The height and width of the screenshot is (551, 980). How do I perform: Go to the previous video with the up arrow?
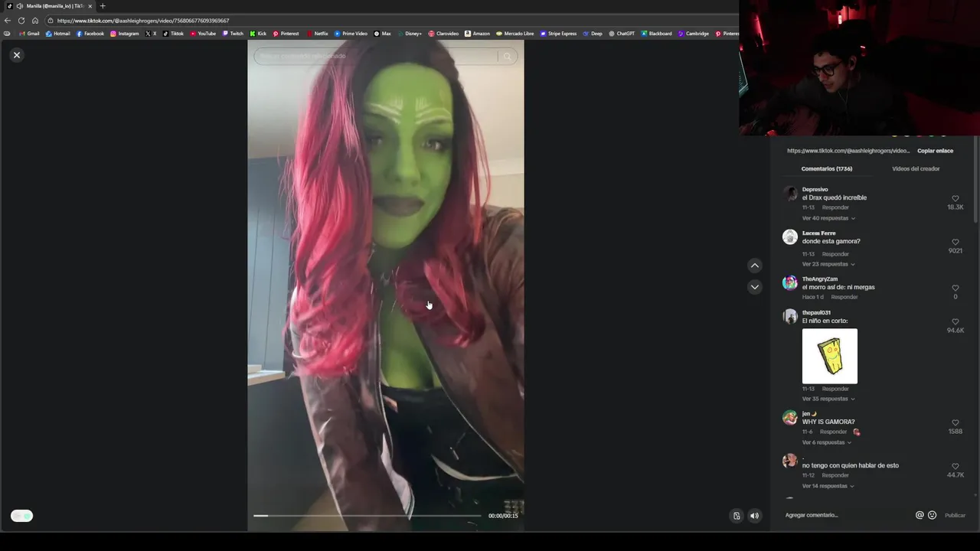pos(755,266)
